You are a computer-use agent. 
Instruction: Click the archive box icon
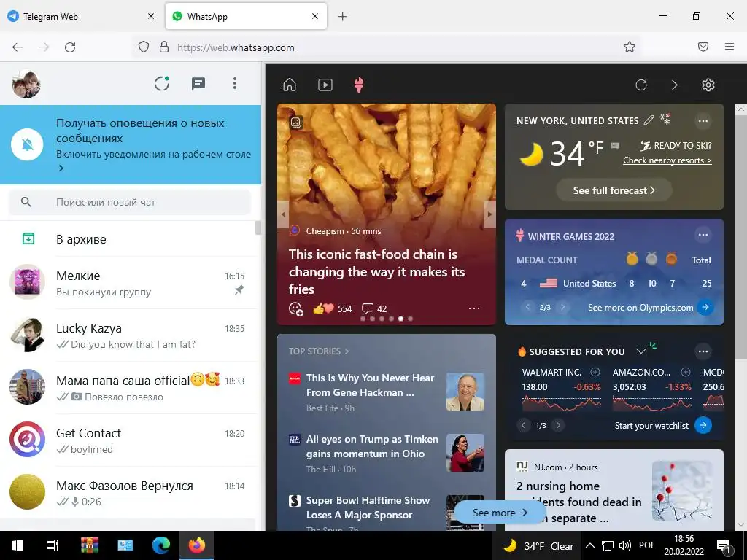pyautogui.click(x=28, y=238)
